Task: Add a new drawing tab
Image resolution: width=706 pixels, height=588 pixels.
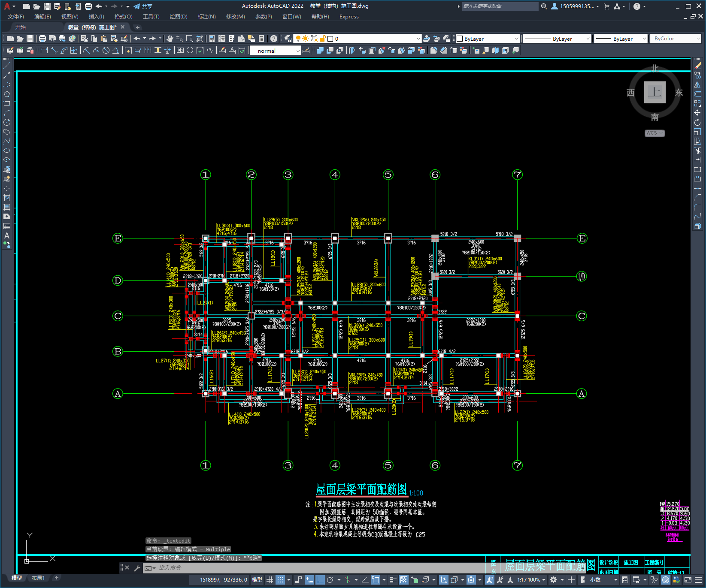Action: click(137, 27)
